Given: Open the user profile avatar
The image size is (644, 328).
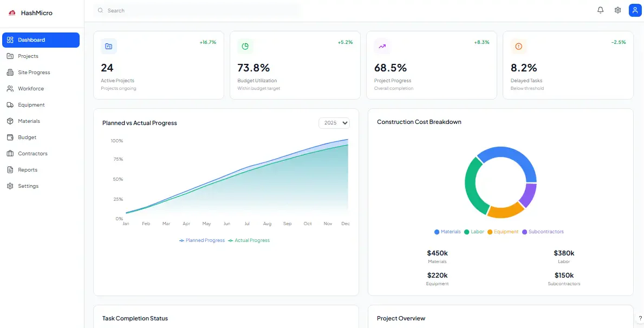Looking at the screenshot, I should (635, 10).
